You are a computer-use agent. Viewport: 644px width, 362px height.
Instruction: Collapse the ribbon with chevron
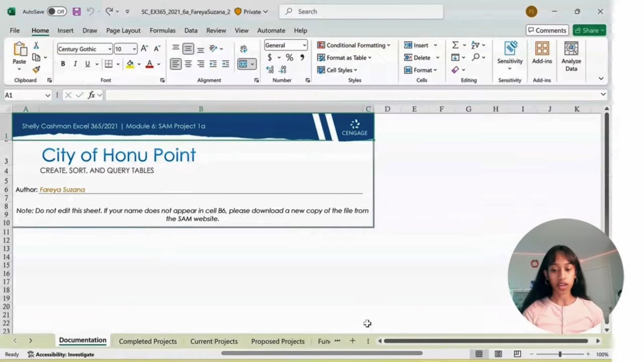[601, 78]
